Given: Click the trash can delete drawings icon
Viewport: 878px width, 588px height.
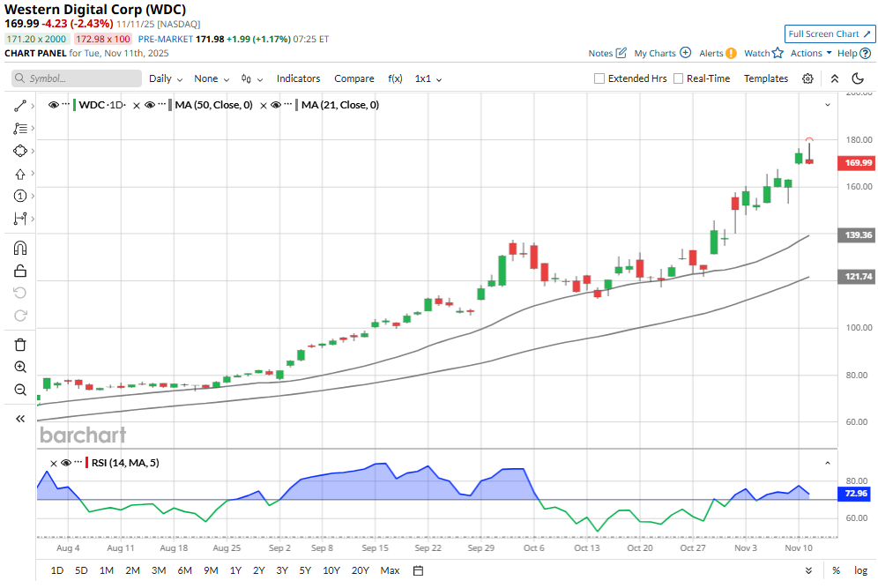Looking at the screenshot, I should (20, 344).
